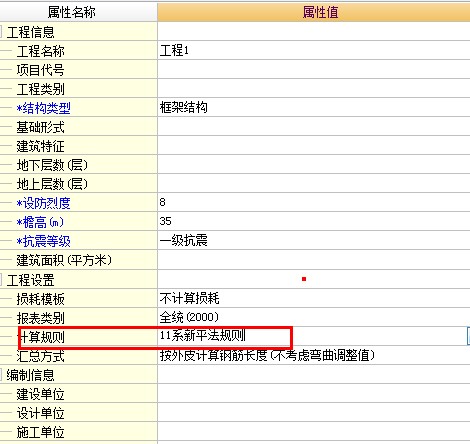This screenshot has width=470, height=444.
Task: Click the 建筑面积(平方米) value field
Action: [314, 260]
